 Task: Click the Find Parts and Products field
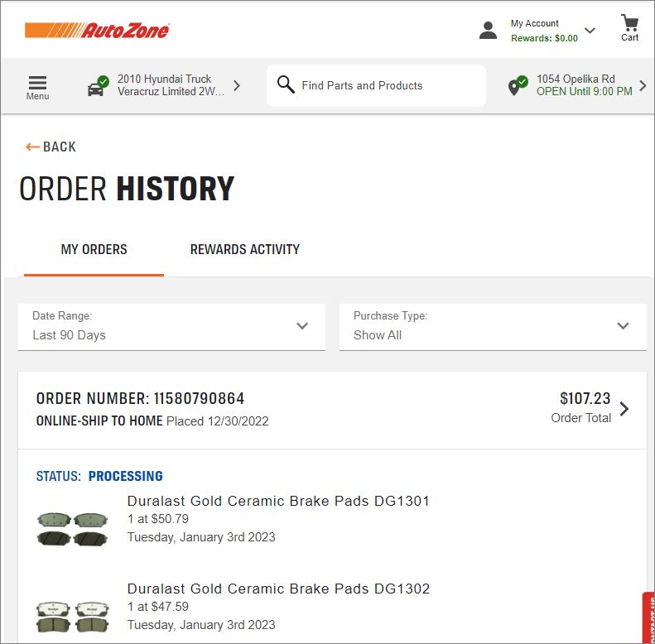[x=376, y=85]
